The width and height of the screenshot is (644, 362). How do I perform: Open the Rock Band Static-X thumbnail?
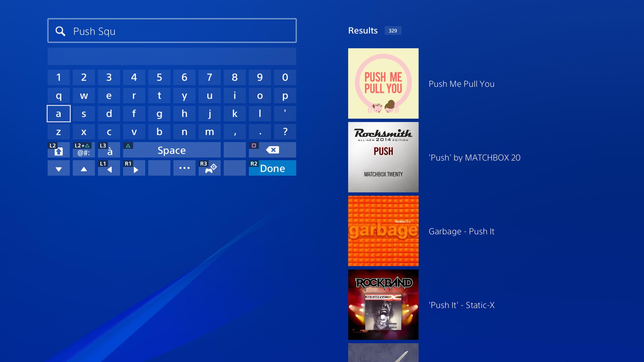383,304
